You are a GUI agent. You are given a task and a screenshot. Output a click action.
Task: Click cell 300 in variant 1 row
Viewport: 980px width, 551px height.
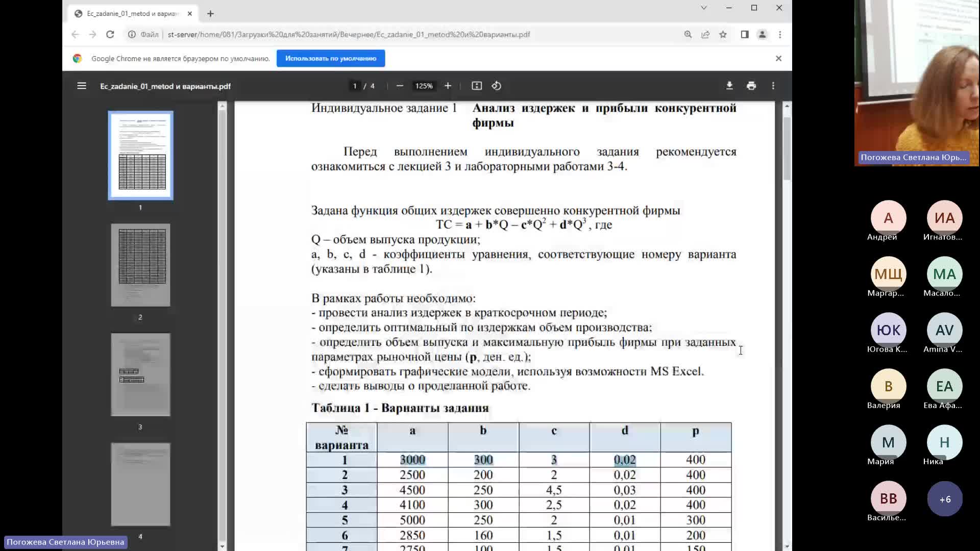point(483,460)
